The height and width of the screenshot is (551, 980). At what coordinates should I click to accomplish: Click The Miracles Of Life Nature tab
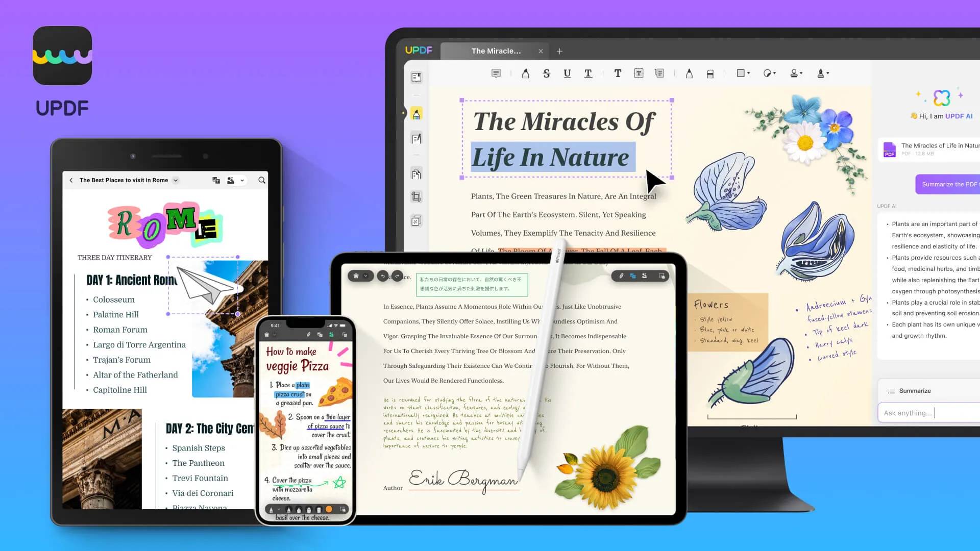496,51
